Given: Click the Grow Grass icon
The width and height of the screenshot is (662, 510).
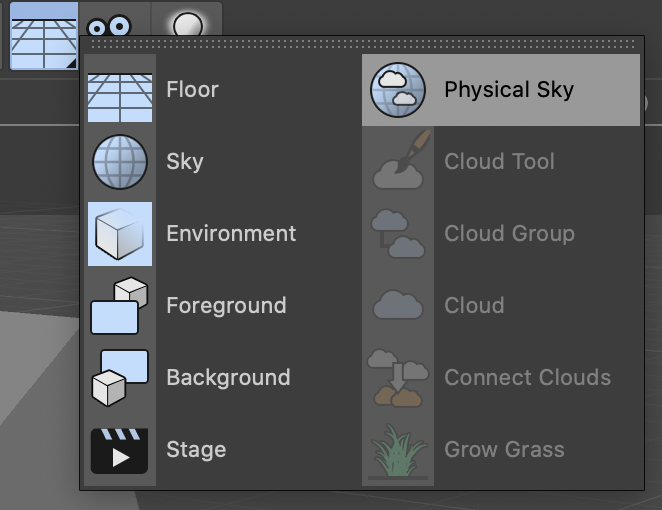Looking at the screenshot, I should pyautogui.click(x=398, y=450).
